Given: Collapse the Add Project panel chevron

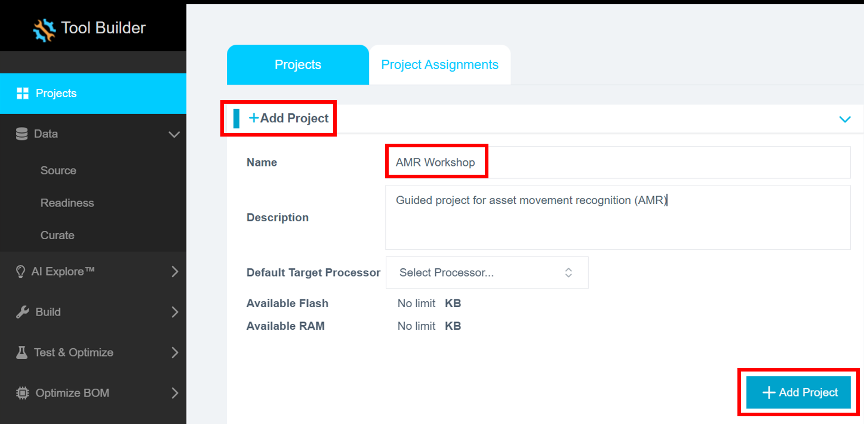Looking at the screenshot, I should [x=845, y=119].
